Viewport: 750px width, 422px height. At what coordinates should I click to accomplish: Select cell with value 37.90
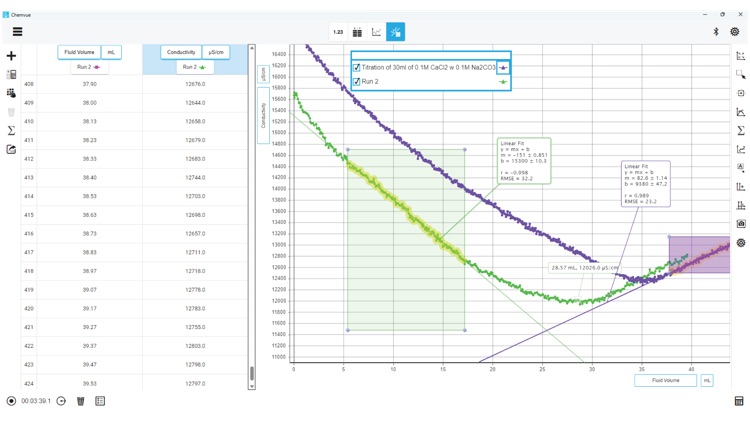point(89,84)
